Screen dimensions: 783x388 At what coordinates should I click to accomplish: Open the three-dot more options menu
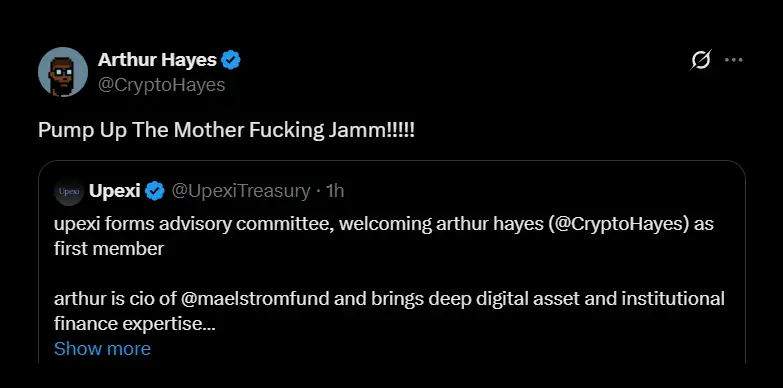pyautogui.click(x=734, y=60)
